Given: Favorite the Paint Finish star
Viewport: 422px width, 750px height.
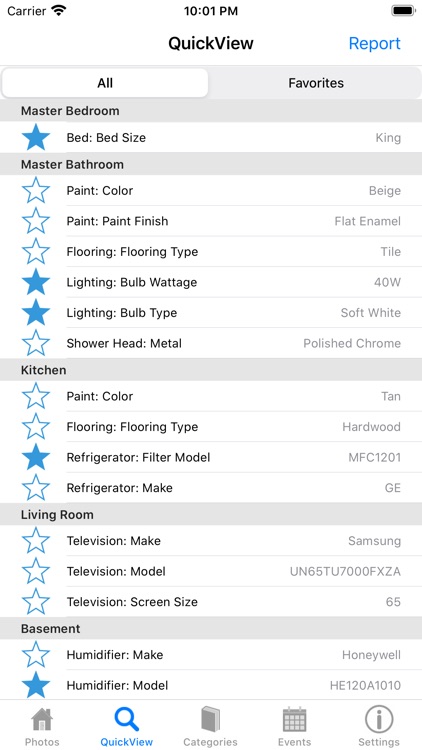Looking at the screenshot, I should [36, 221].
